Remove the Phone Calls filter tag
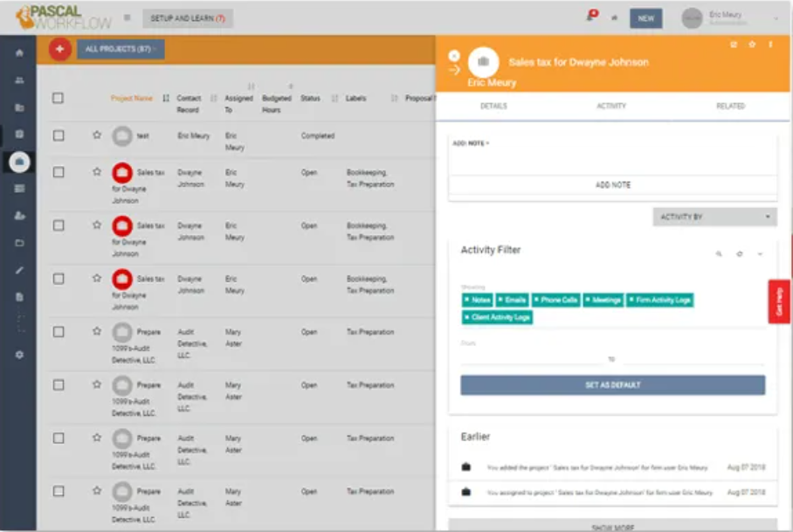This screenshot has width=793, height=532. pos(536,300)
